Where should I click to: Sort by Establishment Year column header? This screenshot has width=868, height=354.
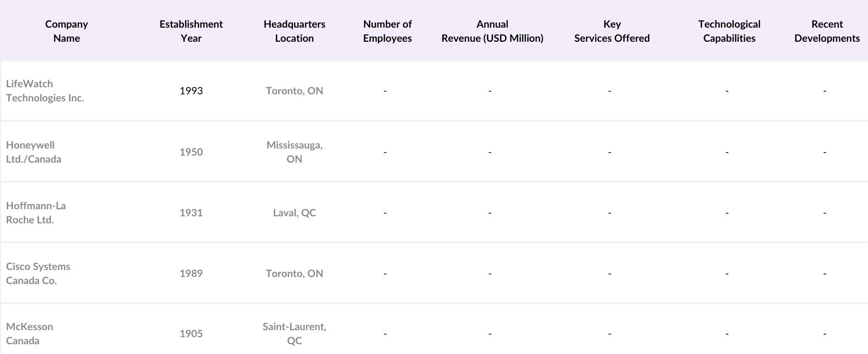coord(191,31)
